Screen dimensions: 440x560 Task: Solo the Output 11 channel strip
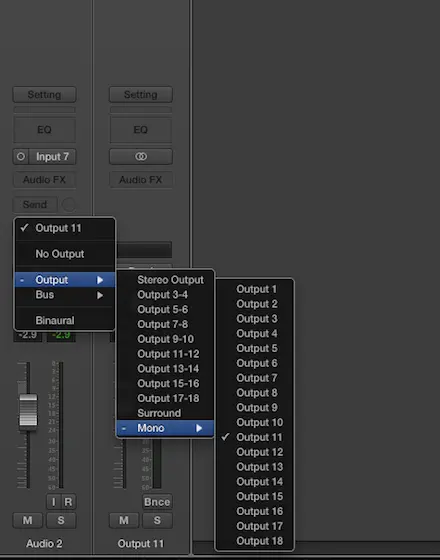point(157,520)
